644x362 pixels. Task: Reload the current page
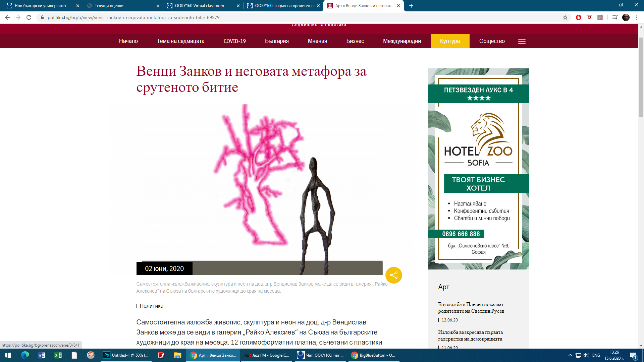29,17
